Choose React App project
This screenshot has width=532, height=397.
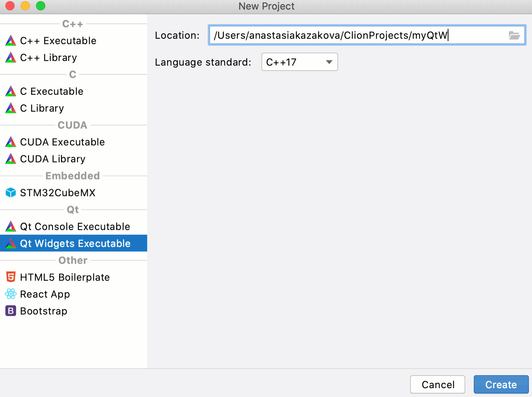click(x=74, y=294)
